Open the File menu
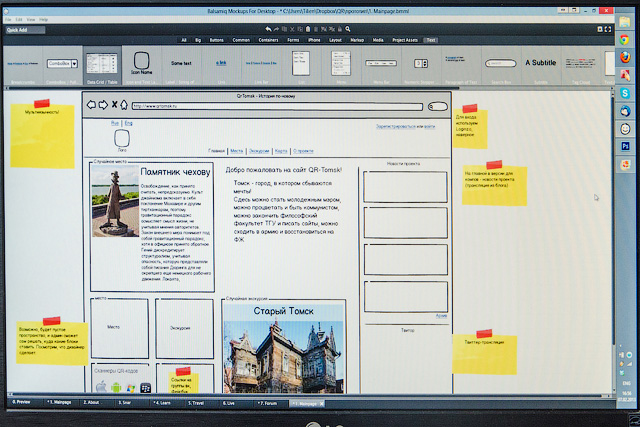The height and width of the screenshot is (427, 640). point(8,20)
